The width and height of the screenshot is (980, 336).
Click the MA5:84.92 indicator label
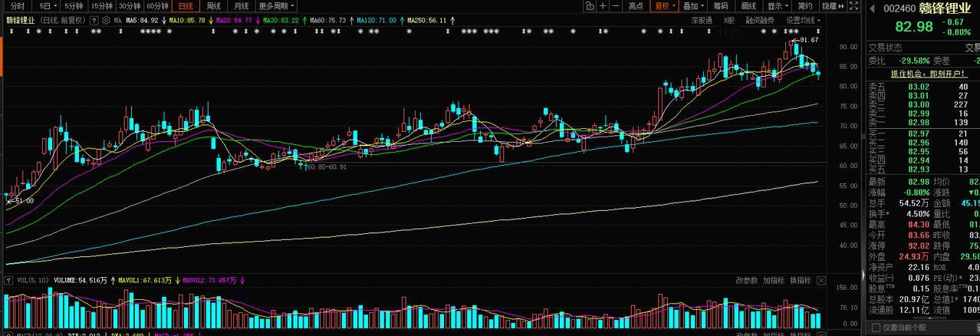click(x=142, y=21)
